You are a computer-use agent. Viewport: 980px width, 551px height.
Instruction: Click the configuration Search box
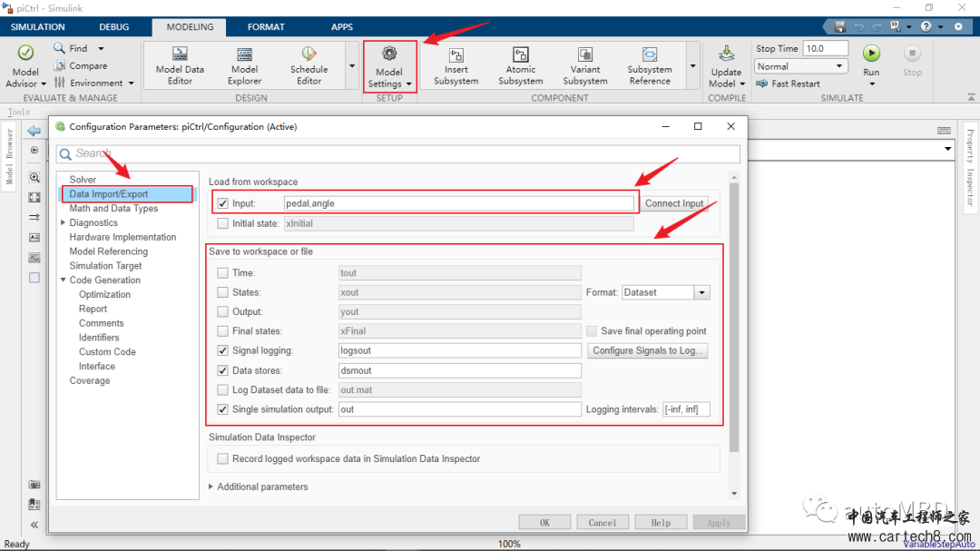[398, 153]
